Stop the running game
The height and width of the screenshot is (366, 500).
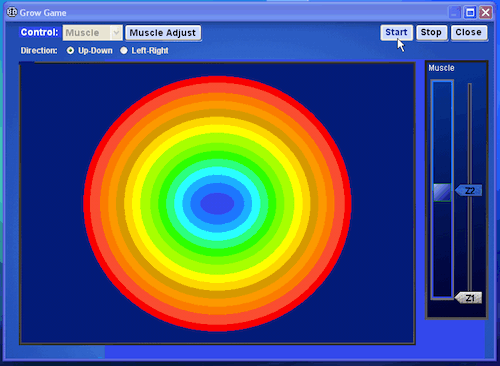[431, 32]
